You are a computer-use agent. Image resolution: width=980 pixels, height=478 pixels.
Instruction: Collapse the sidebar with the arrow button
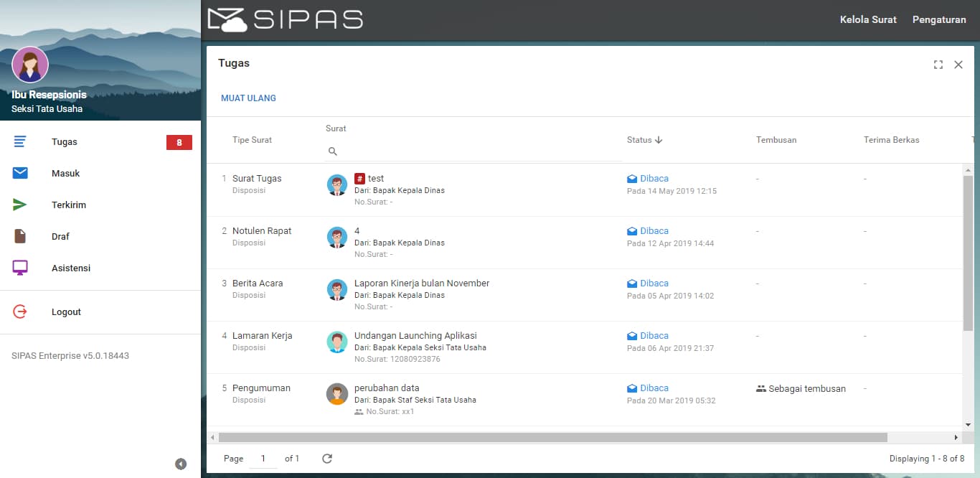click(181, 464)
